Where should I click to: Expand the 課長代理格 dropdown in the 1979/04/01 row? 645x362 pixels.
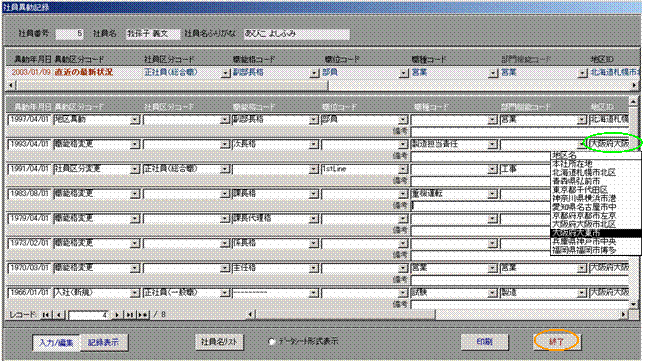pos(314,218)
